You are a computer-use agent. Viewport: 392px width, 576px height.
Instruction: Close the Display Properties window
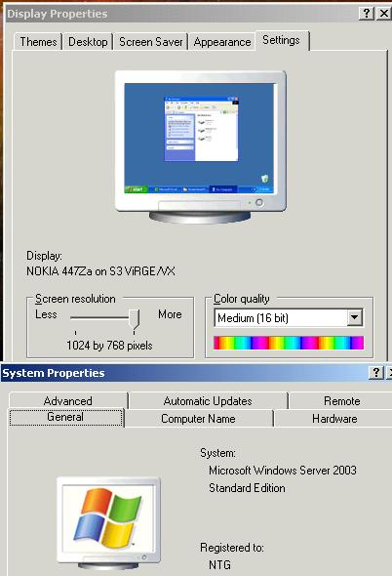[383, 14]
